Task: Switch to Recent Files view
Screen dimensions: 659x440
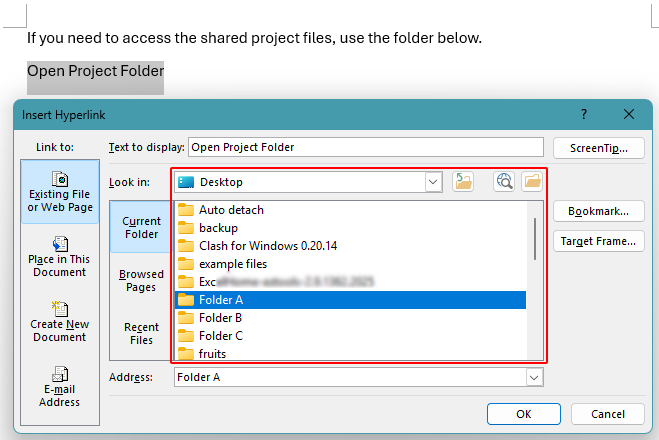Action: pos(141,333)
